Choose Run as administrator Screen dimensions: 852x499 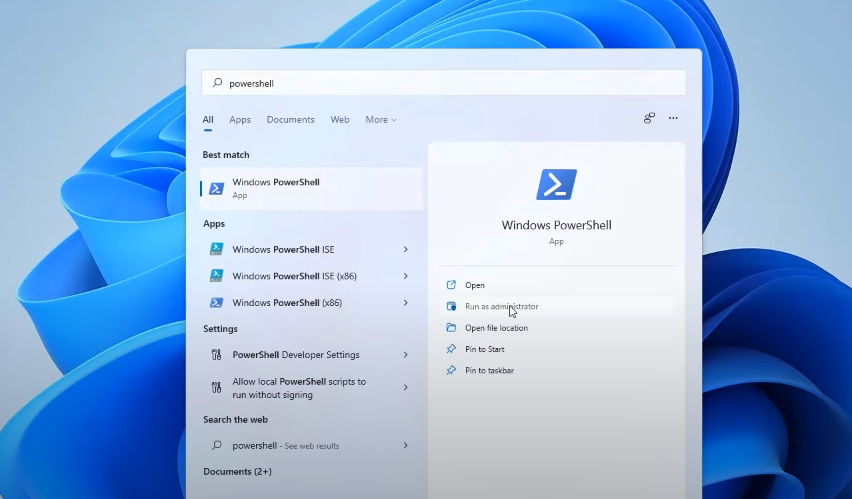[x=502, y=306]
